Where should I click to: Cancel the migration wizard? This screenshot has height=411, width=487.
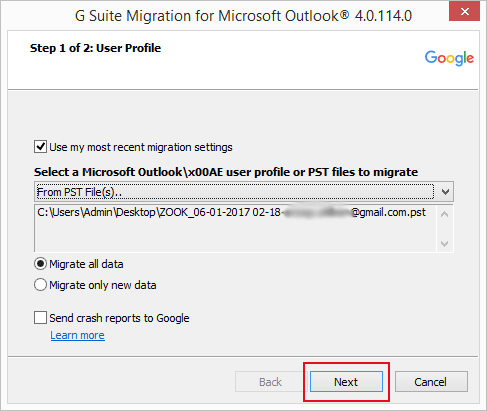click(431, 382)
